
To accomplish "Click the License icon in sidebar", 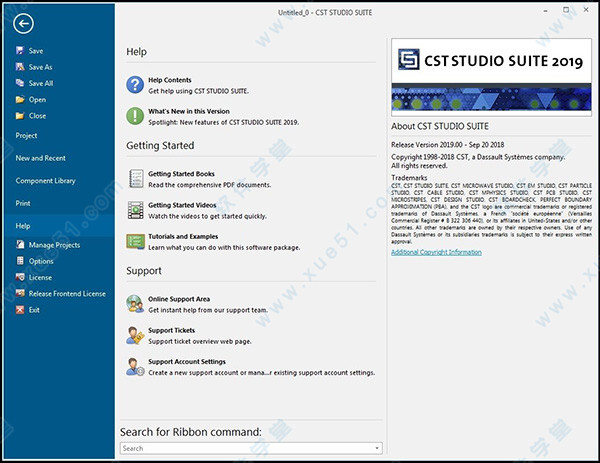I will pos(20,277).
